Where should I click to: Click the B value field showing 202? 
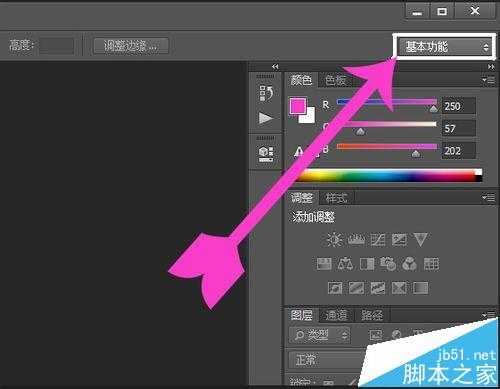pyautogui.click(x=459, y=151)
